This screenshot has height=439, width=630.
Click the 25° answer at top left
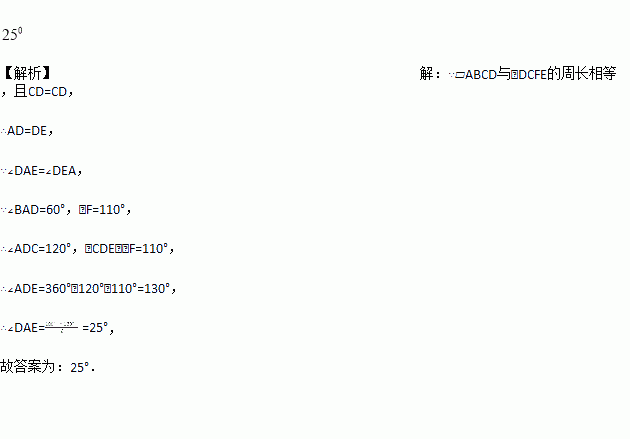click(12, 34)
